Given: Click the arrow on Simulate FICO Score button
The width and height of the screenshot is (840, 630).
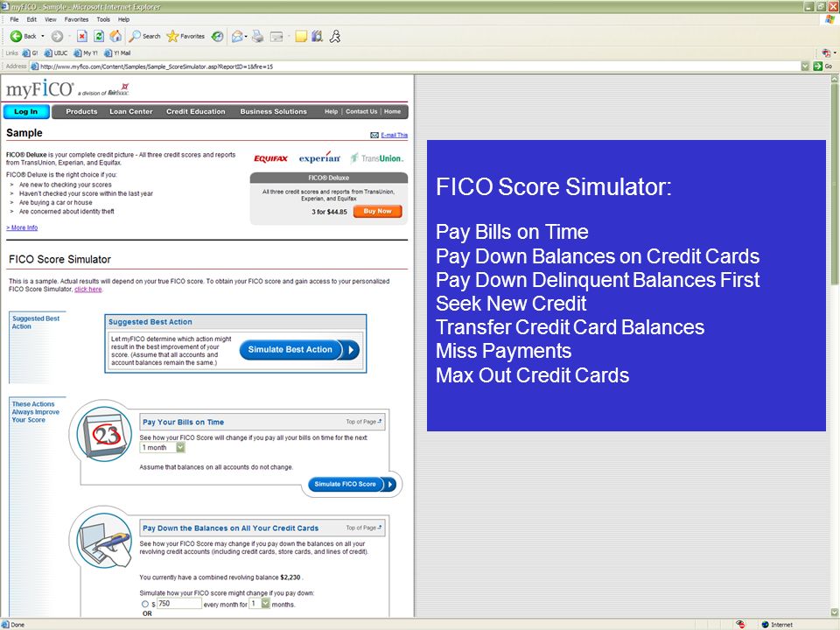Looking at the screenshot, I should (x=390, y=484).
